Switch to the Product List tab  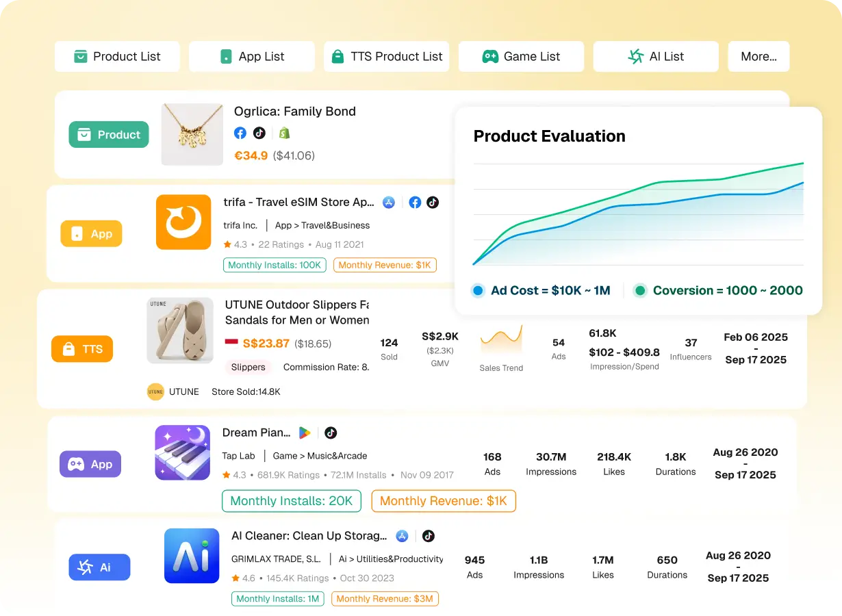coord(117,57)
